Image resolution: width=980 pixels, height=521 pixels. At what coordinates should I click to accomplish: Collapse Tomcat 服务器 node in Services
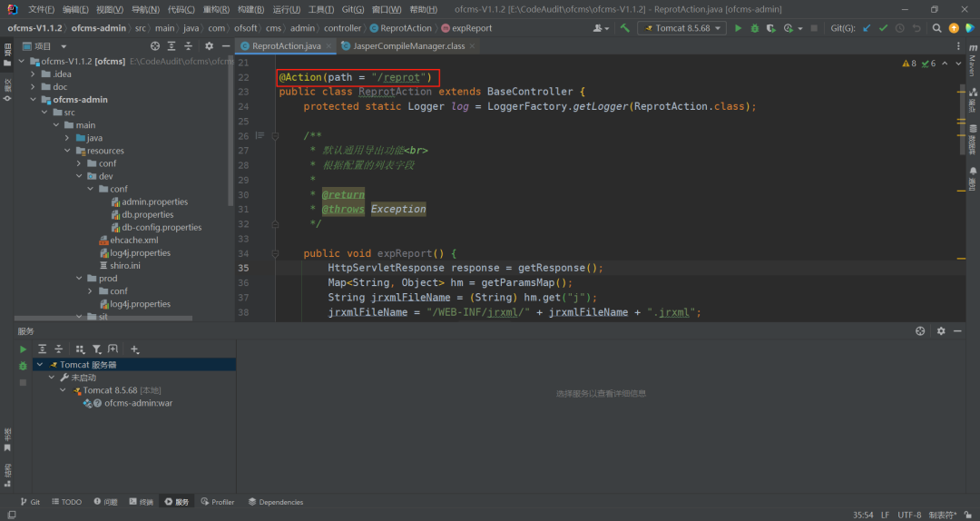[40, 365]
